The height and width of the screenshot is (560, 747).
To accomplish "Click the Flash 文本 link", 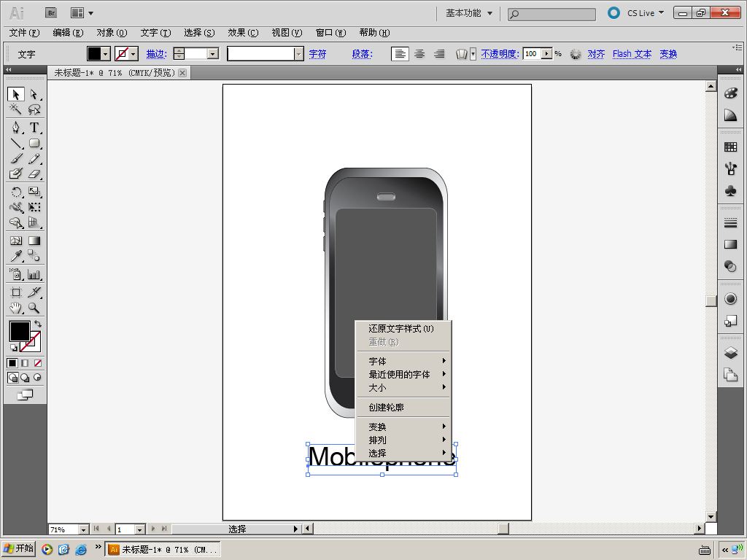I will coord(632,54).
